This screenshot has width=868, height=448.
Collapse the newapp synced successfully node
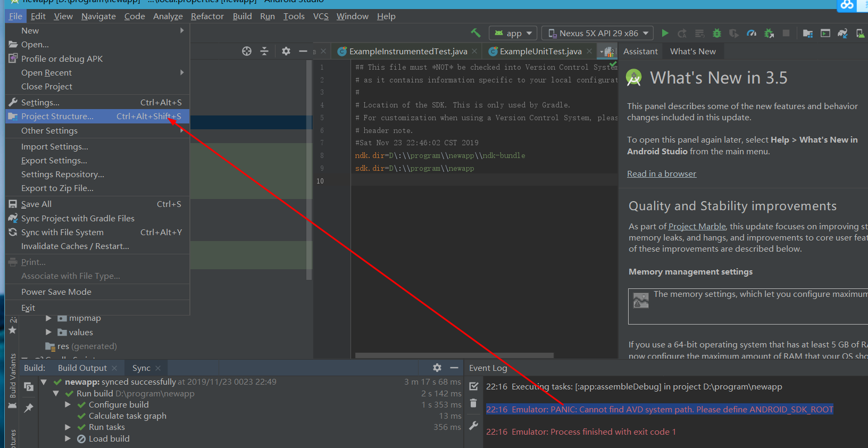coord(44,382)
